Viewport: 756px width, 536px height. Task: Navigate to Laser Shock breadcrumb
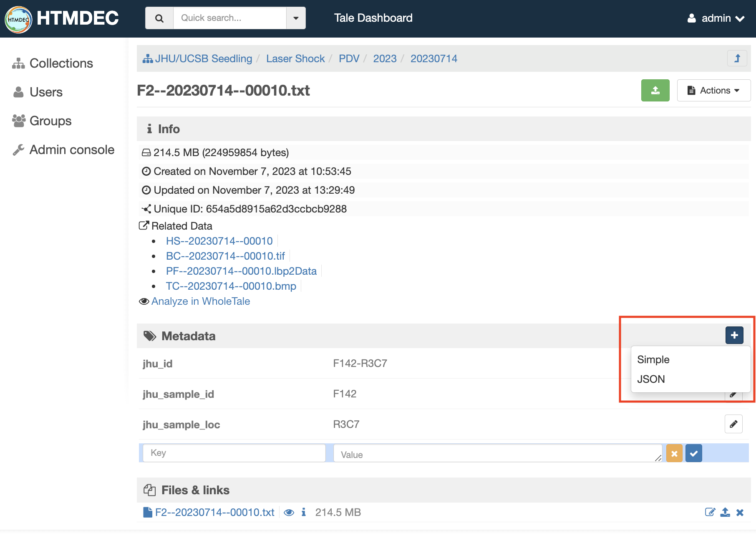pos(295,58)
